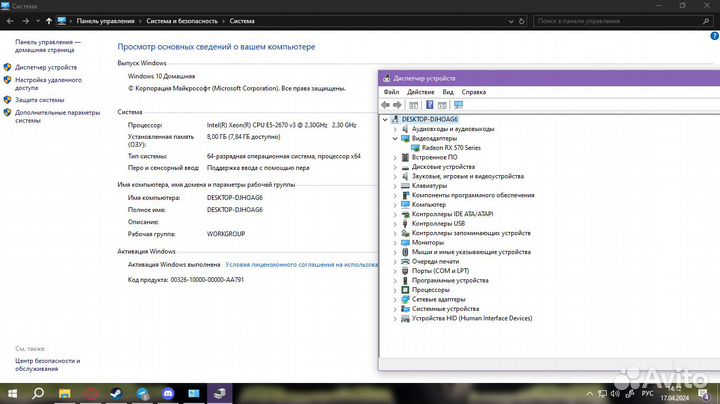Open Дополнительные параметры системы link
This screenshot has width=720, height=404.
point(57,116)
